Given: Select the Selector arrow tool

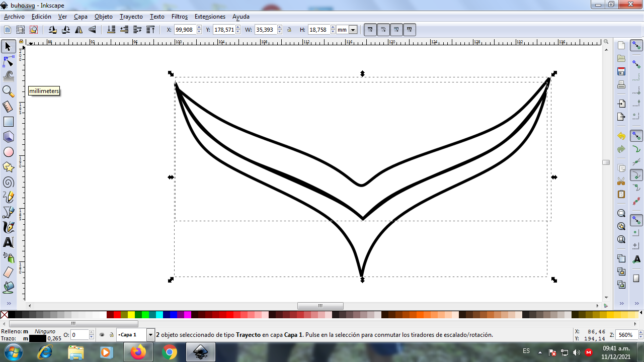Looking at the screenshot, I should [x=8, y=47].
